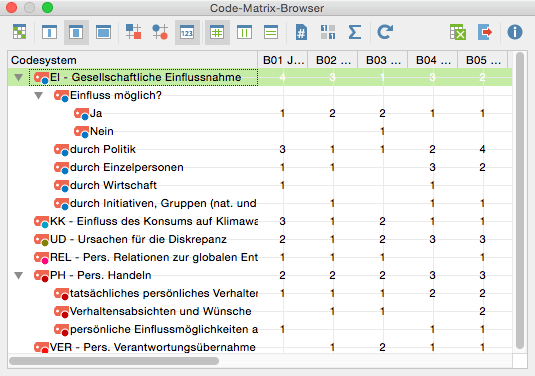Select the B01 J... column header

click(283, 60)
